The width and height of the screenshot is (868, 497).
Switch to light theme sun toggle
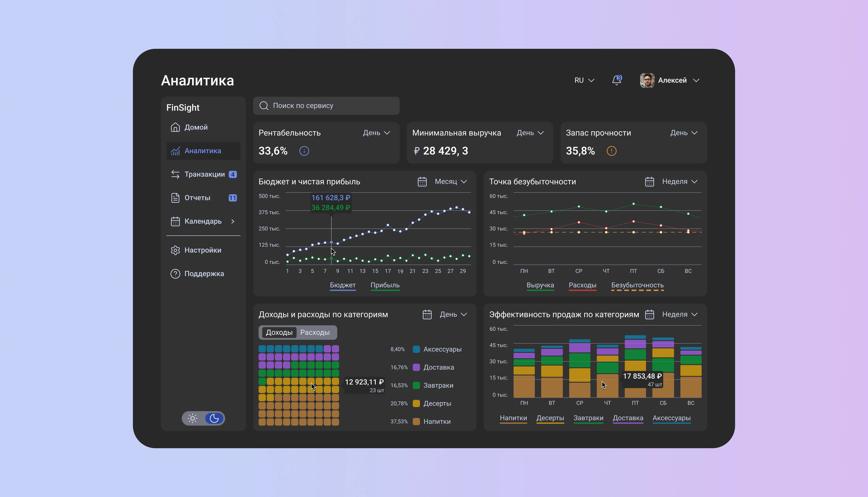point(193,418)
